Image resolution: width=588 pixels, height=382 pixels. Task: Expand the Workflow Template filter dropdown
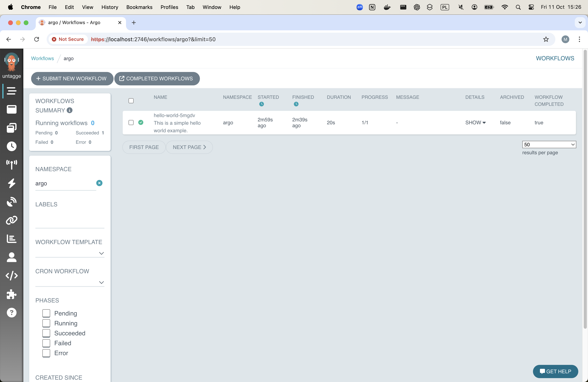[x=101, y=253]
